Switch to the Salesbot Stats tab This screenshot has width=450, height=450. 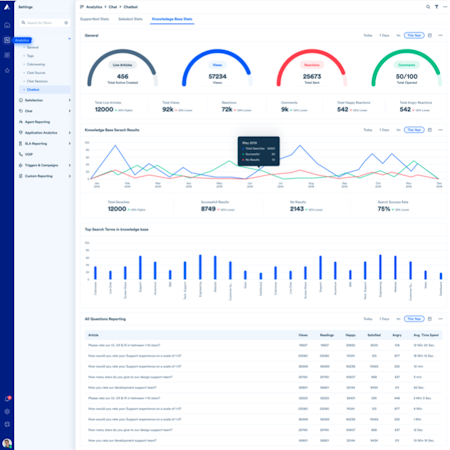point(130,19)
